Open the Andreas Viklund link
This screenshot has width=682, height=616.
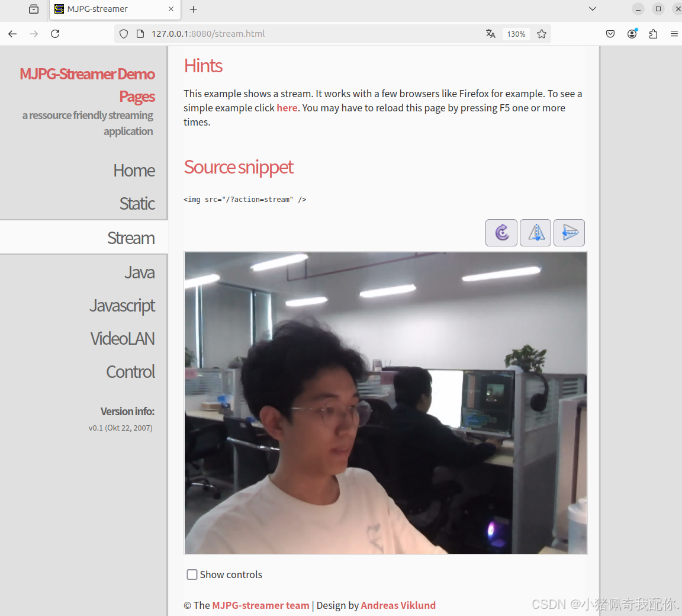398,605
